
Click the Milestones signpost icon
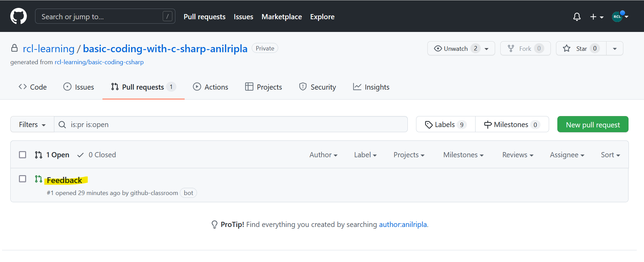(x=488, y=125)
